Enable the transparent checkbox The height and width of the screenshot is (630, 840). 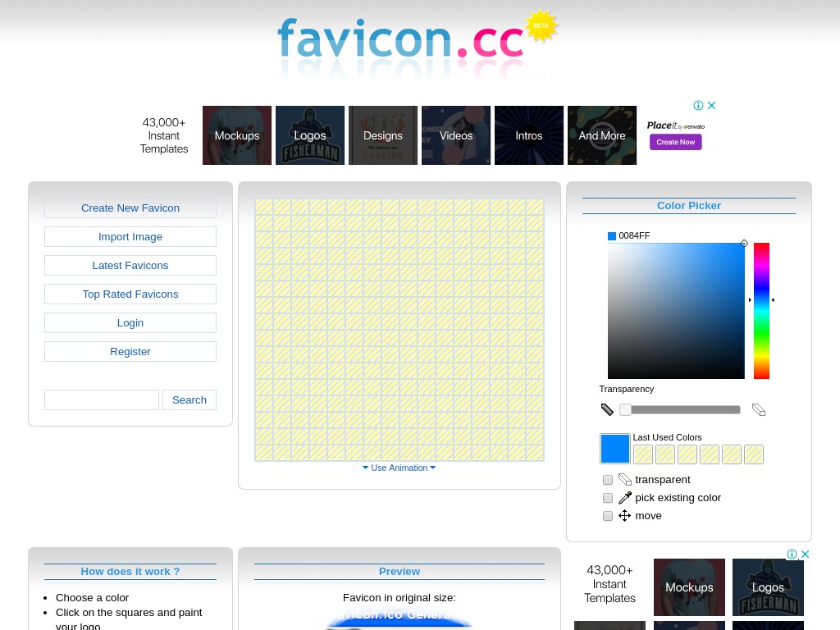(x=607, y=480)
